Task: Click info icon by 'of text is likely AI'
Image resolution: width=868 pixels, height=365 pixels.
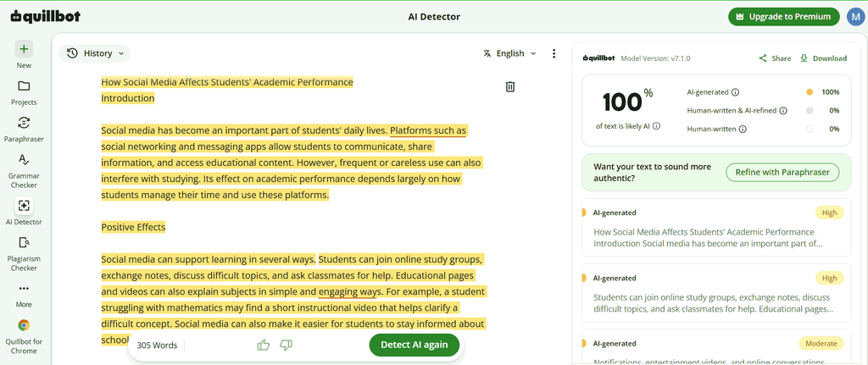Action: tap(657, 126)
